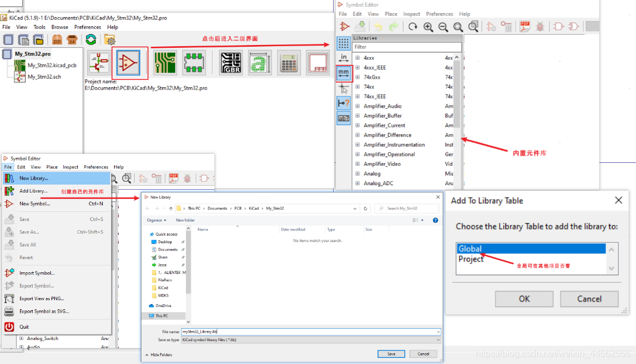The height and width of the screenshot is (364, 636).
Task: Expand the Amplifier_Audio library
Action: pos(357,106)
